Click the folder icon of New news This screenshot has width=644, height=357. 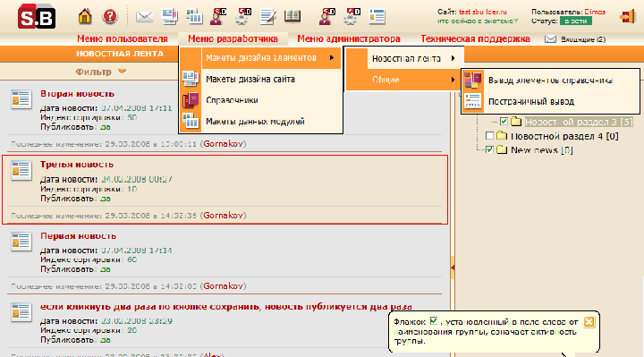[502, 150]
